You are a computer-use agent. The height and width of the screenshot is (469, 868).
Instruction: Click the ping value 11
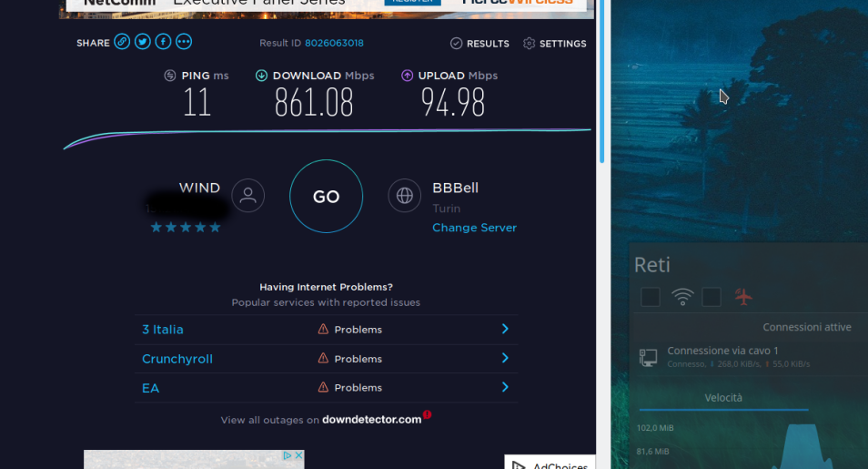(x=197, y=103)
